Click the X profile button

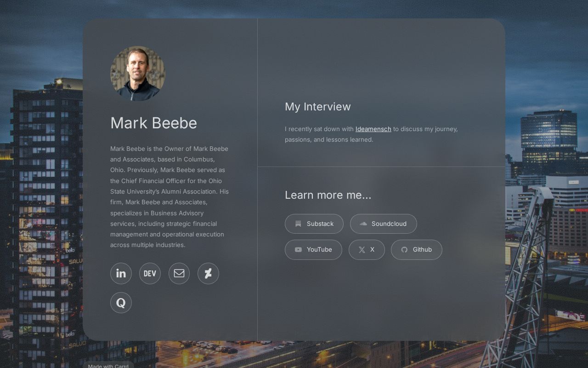click(x=367, y=250)
